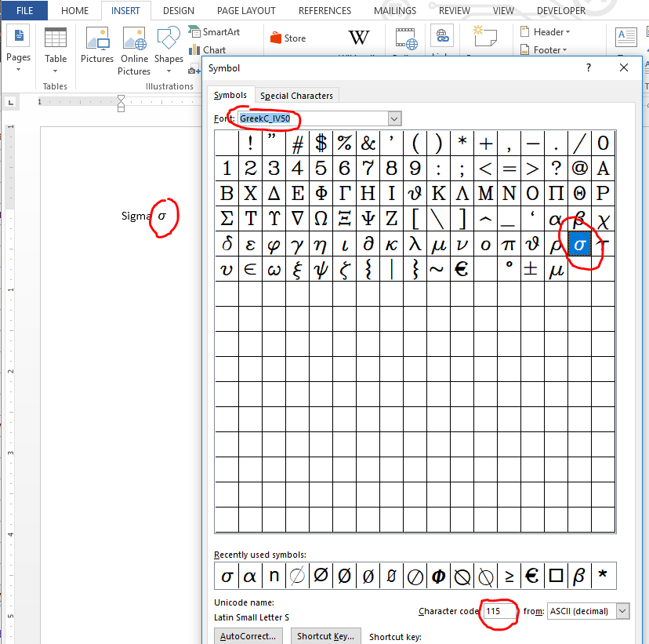The width and height of the screenshot is (649, 644).
Task: Open the DESIGN ribbon tab
Action: pos(178,10)
